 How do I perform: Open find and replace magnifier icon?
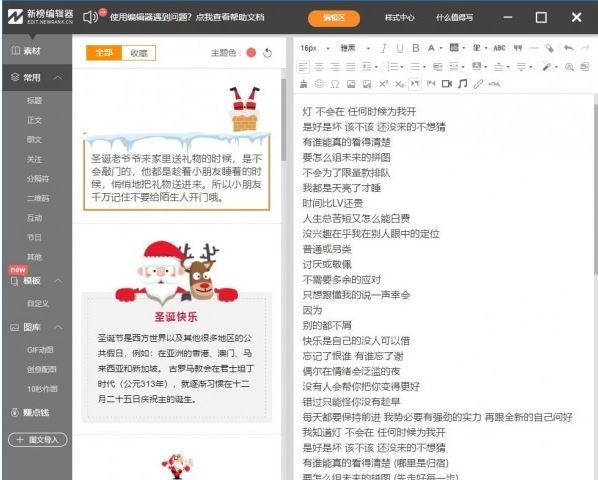click(569, 67)
